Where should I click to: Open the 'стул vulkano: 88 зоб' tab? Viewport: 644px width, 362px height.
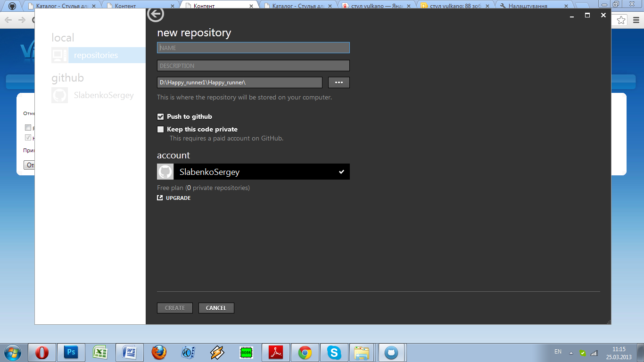455,6
